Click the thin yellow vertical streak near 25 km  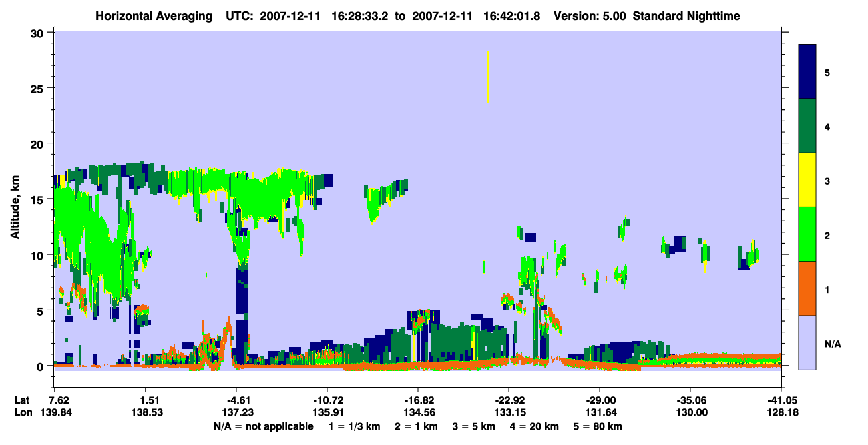pos(488,77)
